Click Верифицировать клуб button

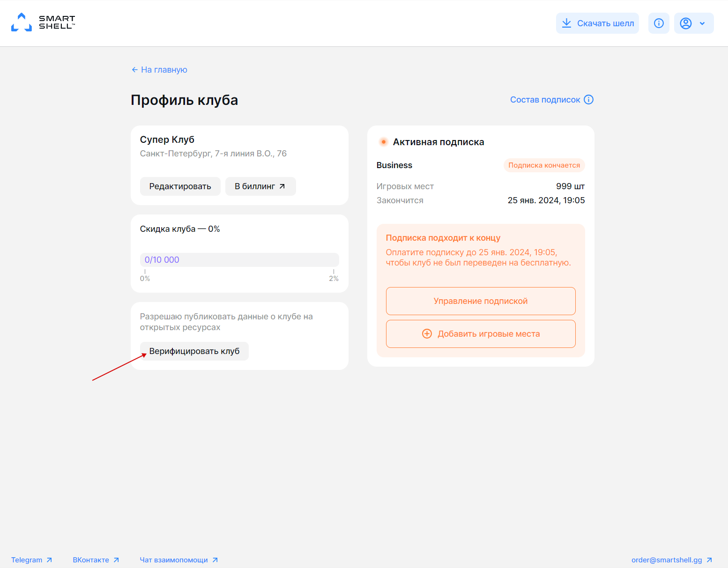point(194,351)
